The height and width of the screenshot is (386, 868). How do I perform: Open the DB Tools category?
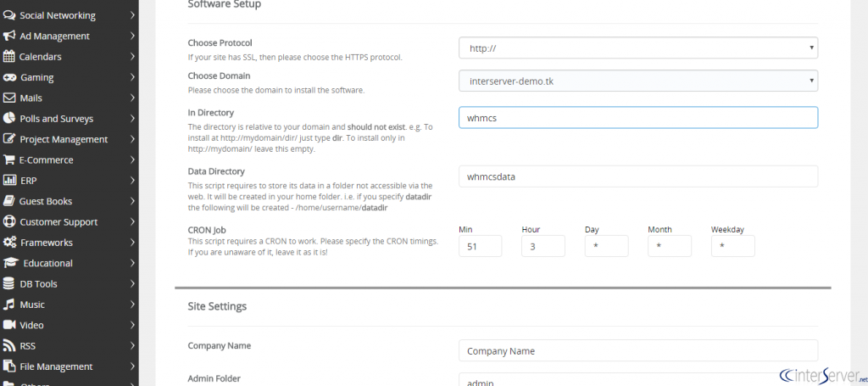(70, 284)
